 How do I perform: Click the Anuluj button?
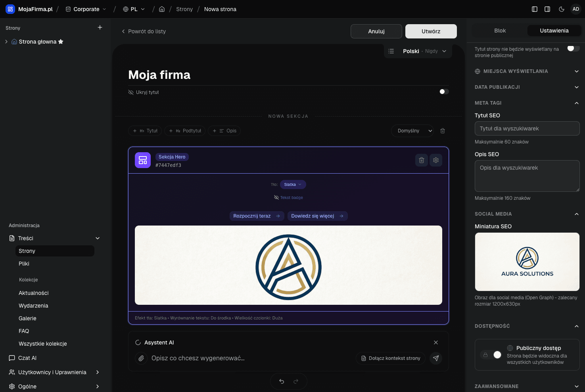[x=376, y=31]
